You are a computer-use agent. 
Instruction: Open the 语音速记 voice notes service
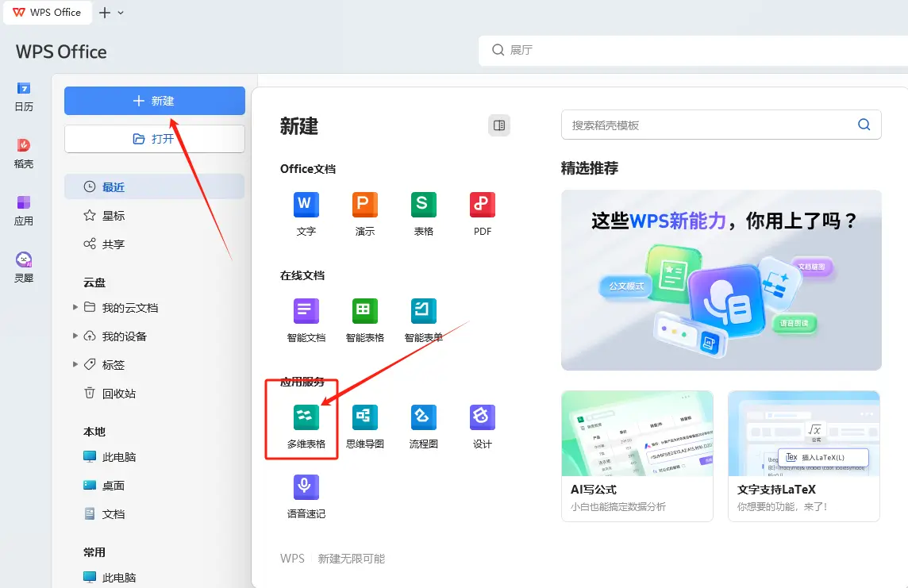click(x=306, y=497)
